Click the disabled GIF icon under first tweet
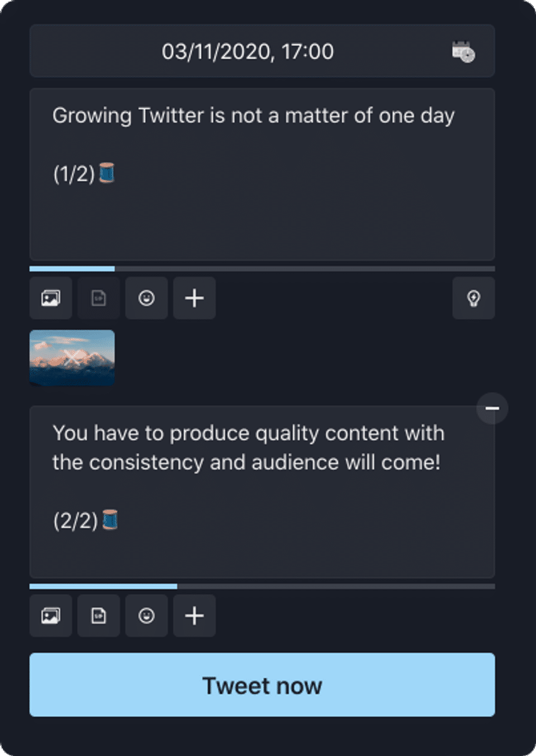Screen dimensions: 536x756 pos(99,298)
